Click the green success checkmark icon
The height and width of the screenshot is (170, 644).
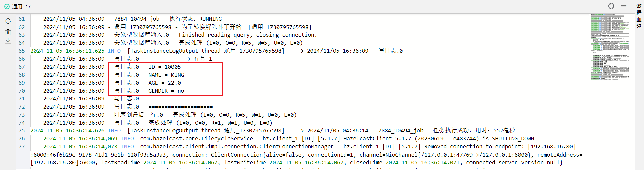coord(7,6)
